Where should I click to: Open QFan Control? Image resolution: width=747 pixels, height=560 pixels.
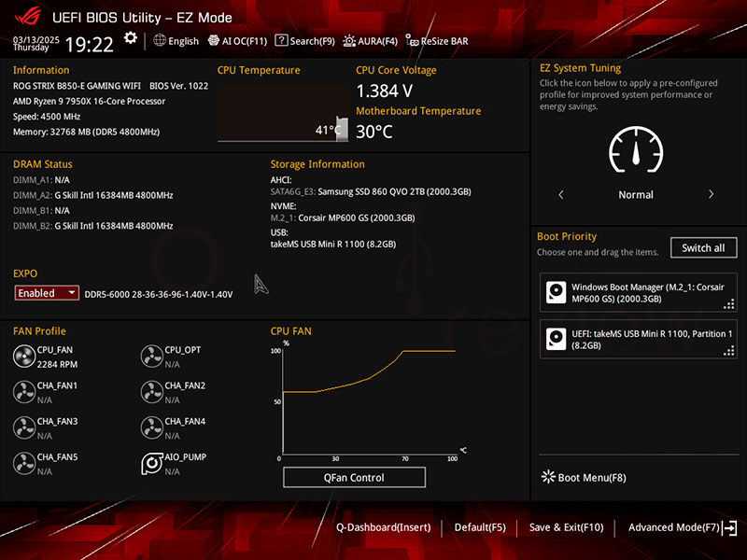[354, 477]
